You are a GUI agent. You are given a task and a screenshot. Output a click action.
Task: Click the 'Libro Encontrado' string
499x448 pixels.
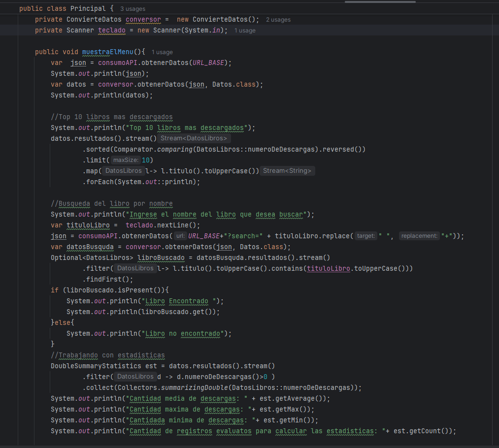click(178, 301)
